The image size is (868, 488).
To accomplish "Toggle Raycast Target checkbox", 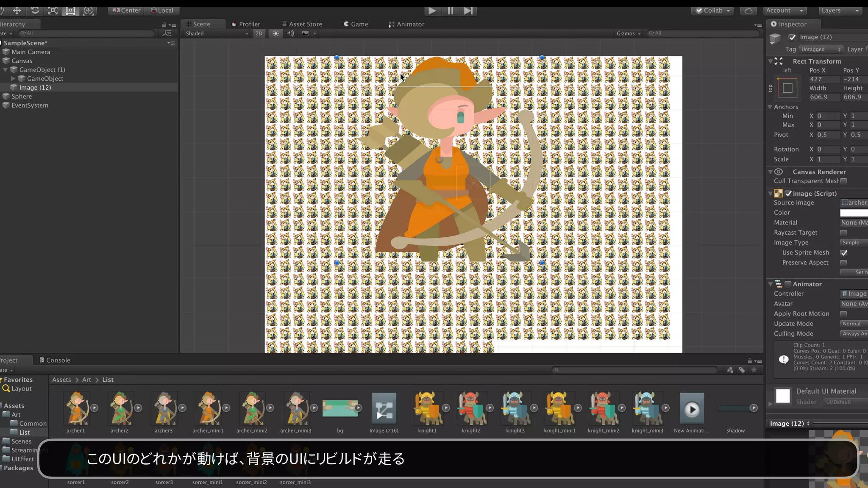I will pyautogui.click(x=843, y=233).
